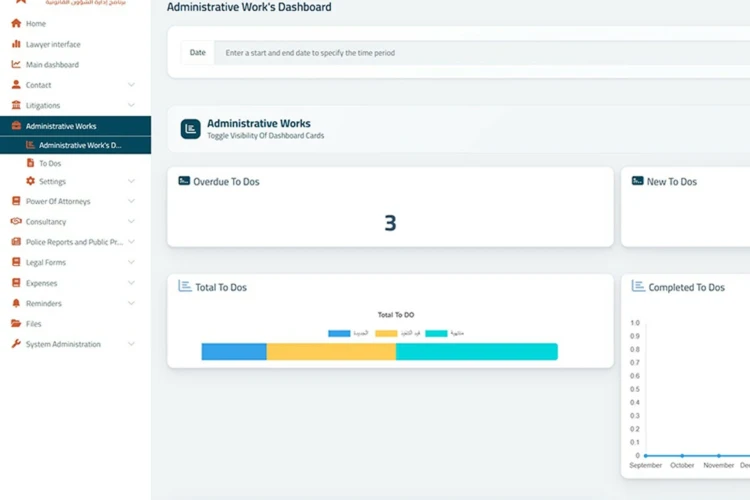Click the Reminders bell icon
This screenshot has height=500, width=750.
point(16,303)
